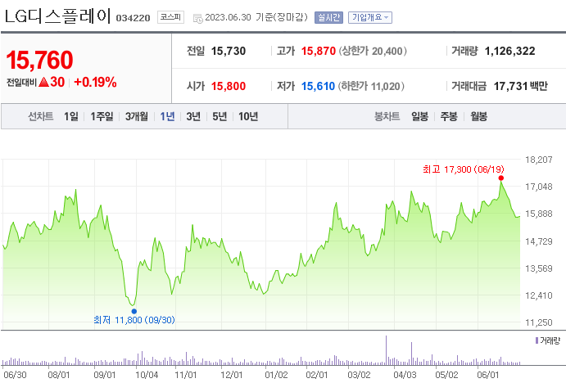Image resolution: width=566 pixels, height=392 pixels.
Task: Switch to 일봉 candle chart
Action: (x=420, y=116)
